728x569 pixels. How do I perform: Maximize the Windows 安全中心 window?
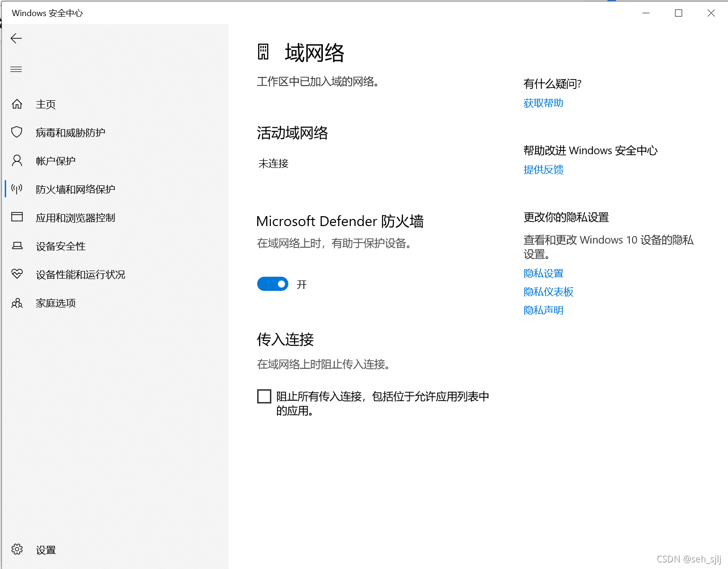pos(678,13)
